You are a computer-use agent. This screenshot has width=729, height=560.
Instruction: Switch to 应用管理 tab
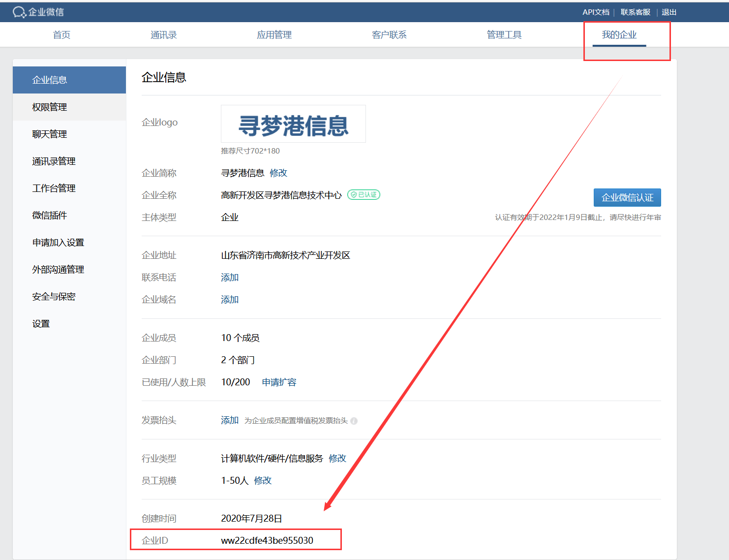(274, 35)
